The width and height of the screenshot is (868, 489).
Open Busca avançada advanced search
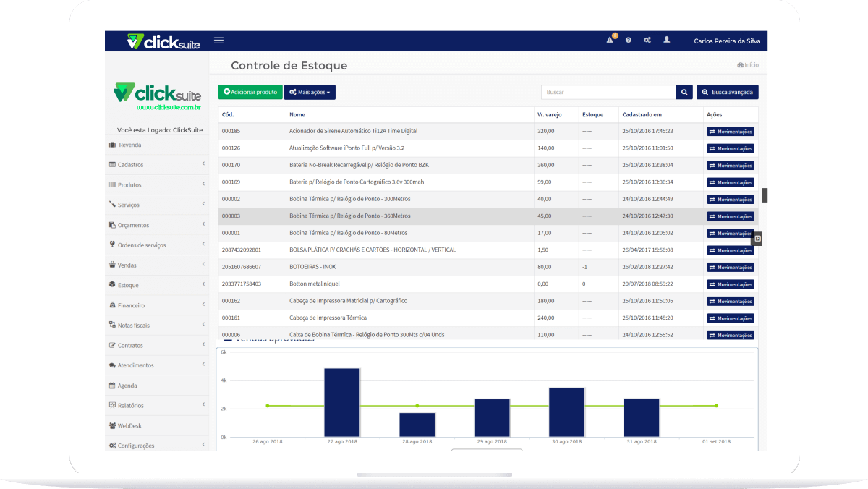pyautogui.click(x=728, y=93)
